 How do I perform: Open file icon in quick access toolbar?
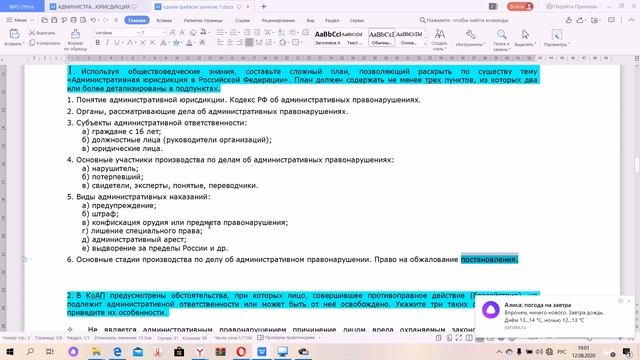pyautogui.click(x=44, y=20)
